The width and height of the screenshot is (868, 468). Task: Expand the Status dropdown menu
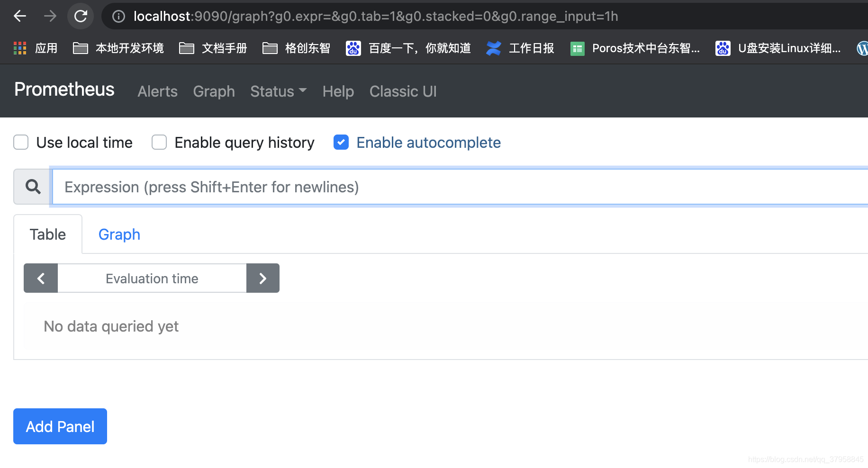click(279, 91)
